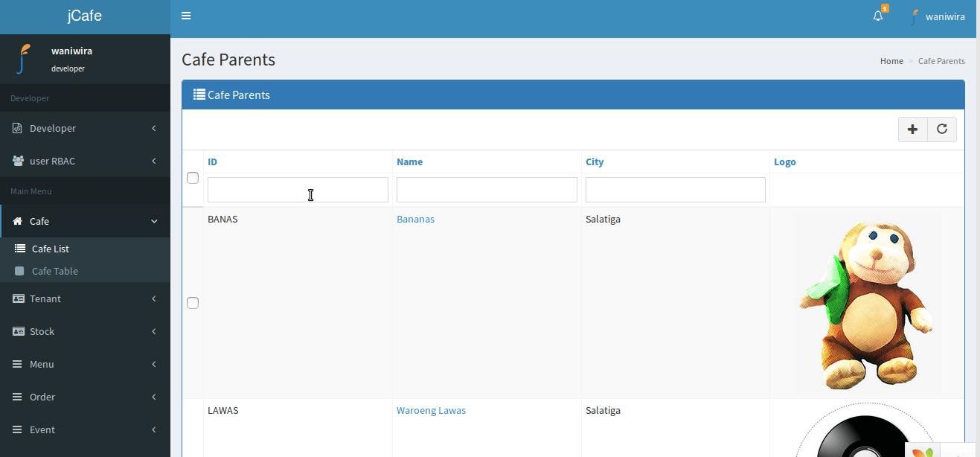Screen dimensions: 980x457
Task: Open the notifications bell
Action: tap(878, 16)
